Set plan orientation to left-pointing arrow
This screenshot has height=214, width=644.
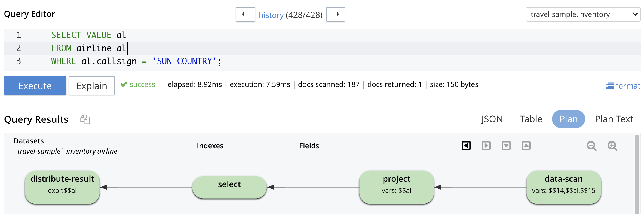[x=466, y=146]
